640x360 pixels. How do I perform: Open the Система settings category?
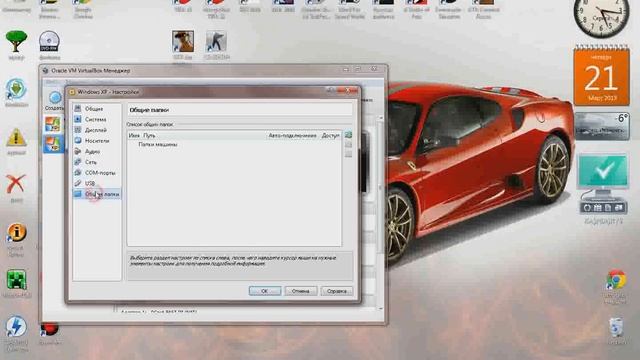[x=96, y=119]
